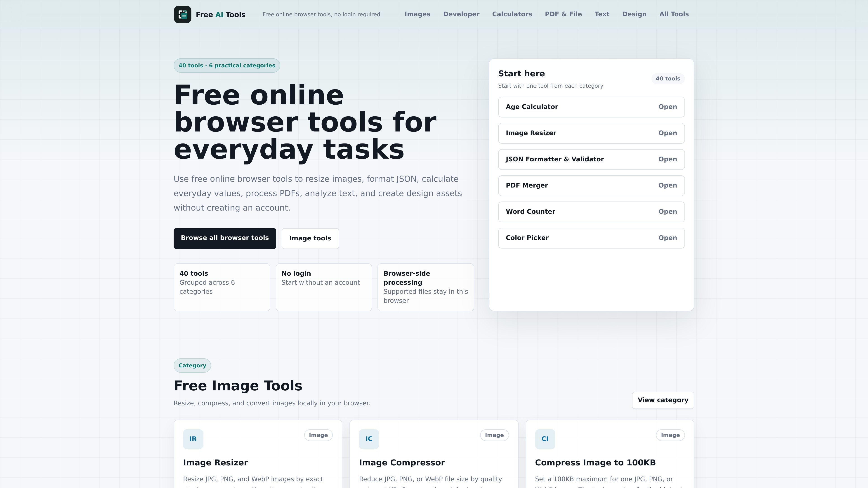Click the 'No login' feature card
This screenshot has height=488, width=868.
point(323,287)
